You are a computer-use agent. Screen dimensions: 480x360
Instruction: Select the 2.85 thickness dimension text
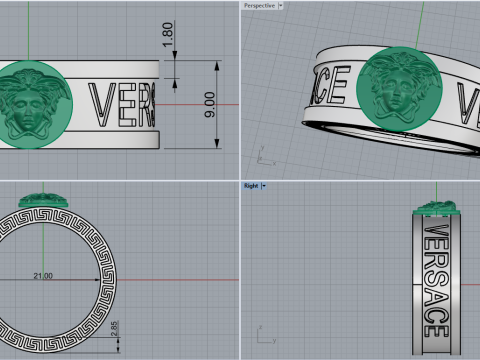click(x=114, y=329)
